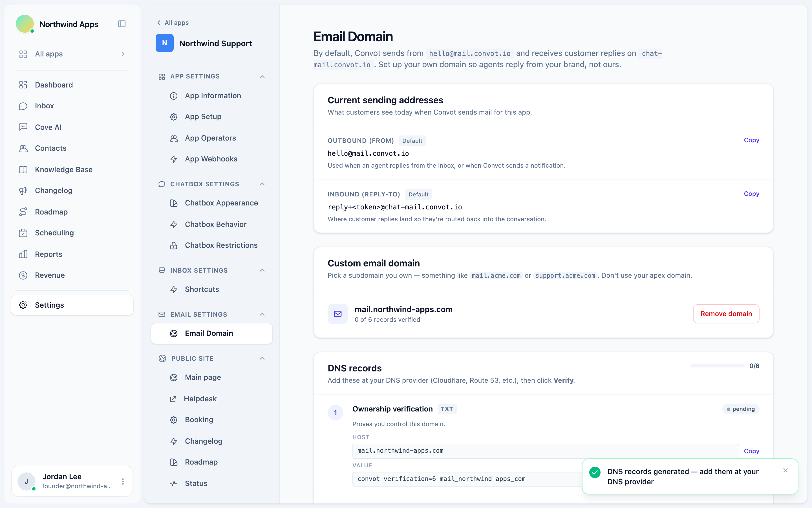Open Chatbox Behavior settings
This screenshot has width=812, height=508.
pyautogui.click(x=212, y=224)
